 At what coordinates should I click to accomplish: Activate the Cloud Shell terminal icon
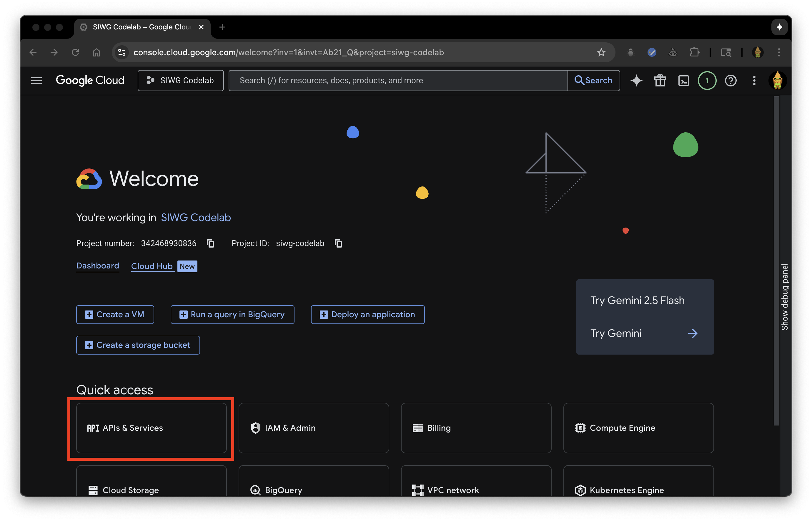click(683, 81)
